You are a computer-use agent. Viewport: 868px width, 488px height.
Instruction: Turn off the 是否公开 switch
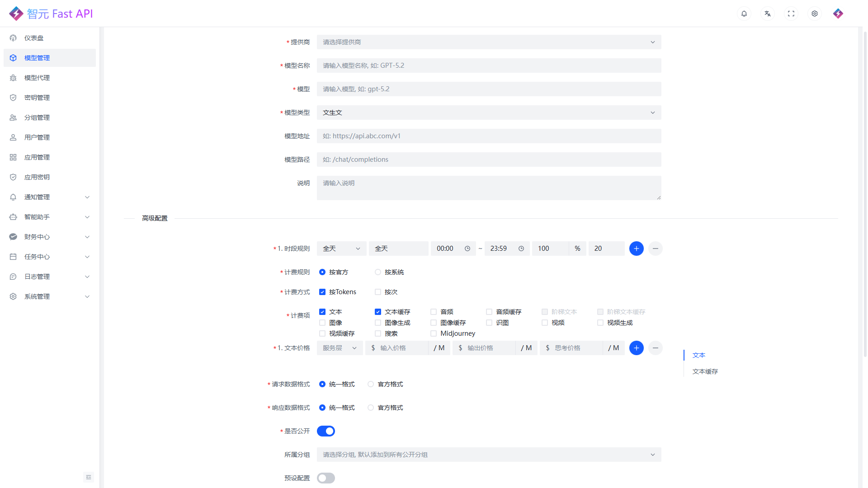325,431
